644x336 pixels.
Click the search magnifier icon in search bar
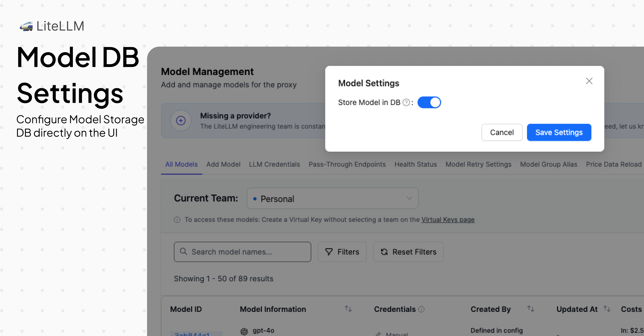click(184, 252)
